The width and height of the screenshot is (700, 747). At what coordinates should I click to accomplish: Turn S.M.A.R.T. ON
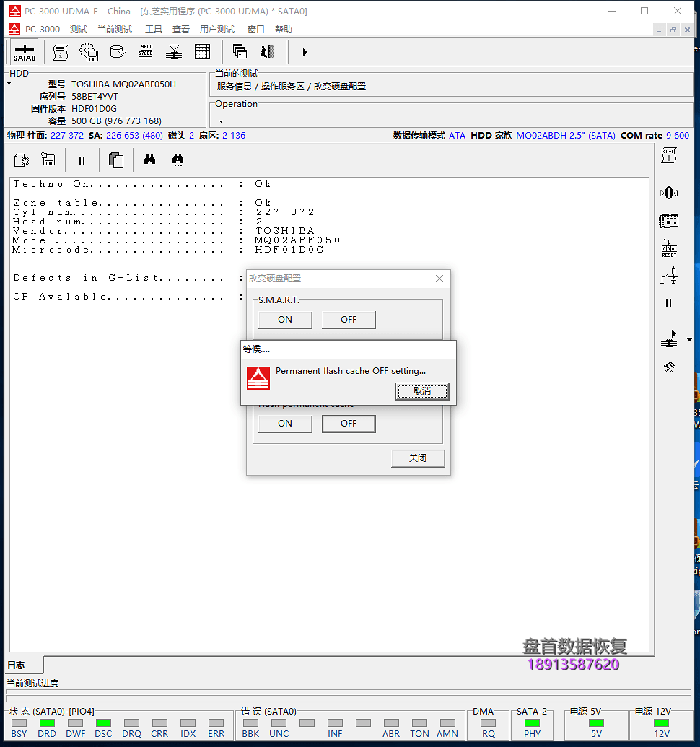[285, 320]
